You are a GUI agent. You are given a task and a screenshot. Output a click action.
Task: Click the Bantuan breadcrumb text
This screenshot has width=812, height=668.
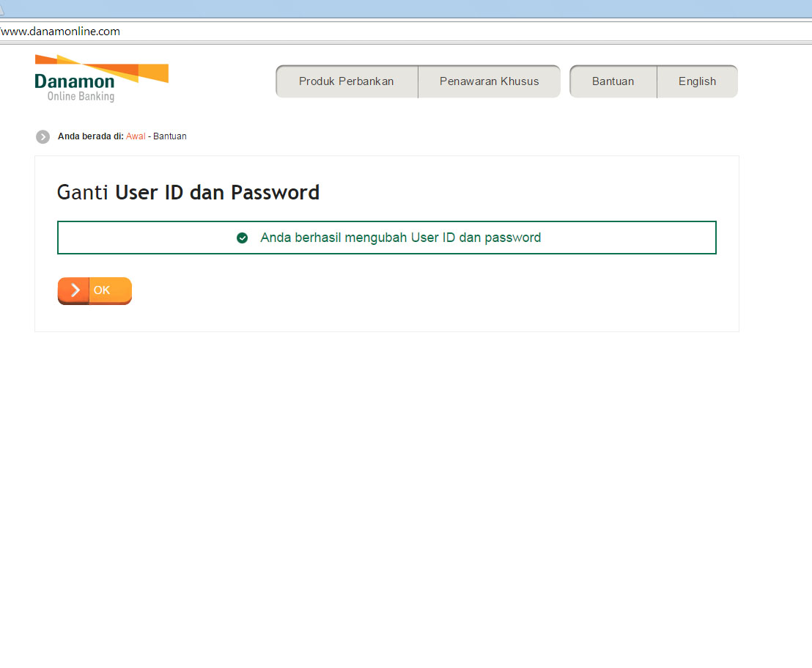pos(170,136)
